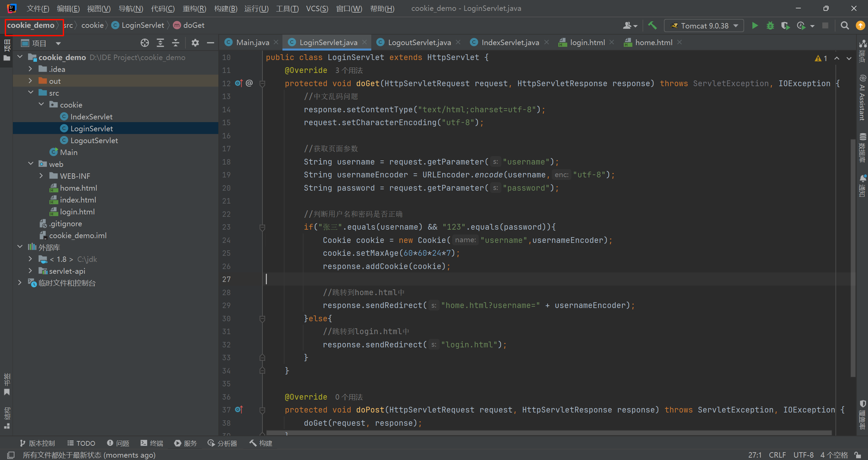
Task: Toggle the Structure side panel
Action: click(x=6, y=418)
